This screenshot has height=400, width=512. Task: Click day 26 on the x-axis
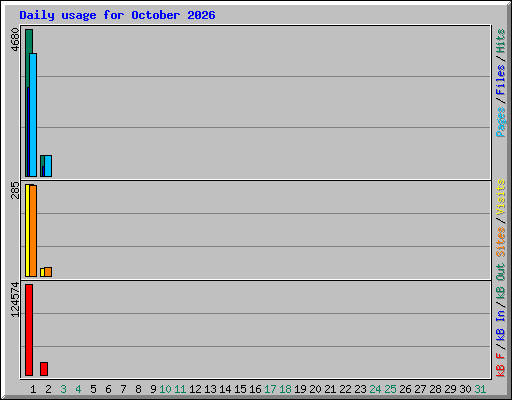click(405, 389)
